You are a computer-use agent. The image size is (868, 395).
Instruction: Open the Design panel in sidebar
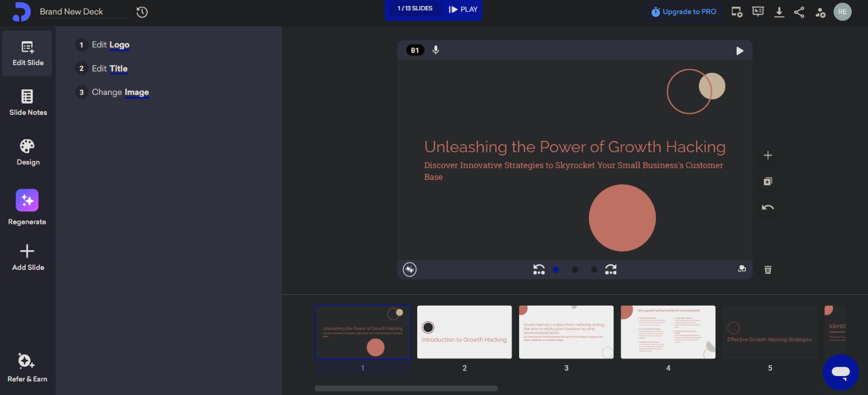[28, 152]
